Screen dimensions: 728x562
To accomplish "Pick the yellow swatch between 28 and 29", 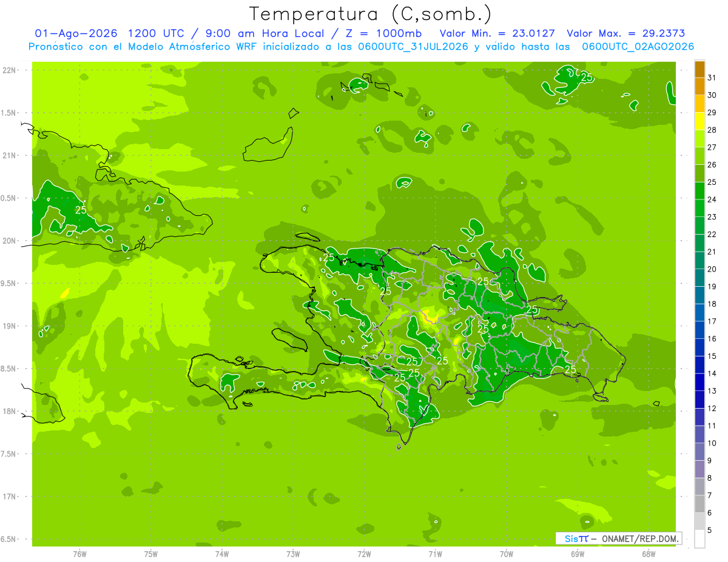I will [x=699, y=121].
